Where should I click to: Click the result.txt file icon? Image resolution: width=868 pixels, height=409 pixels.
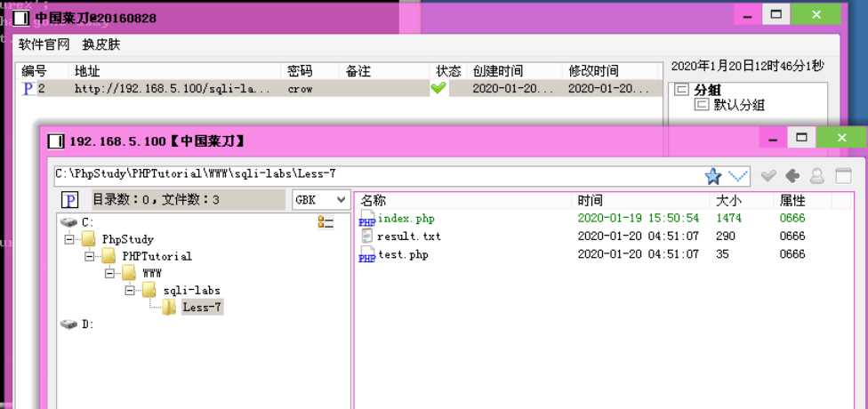click(367, 237)
